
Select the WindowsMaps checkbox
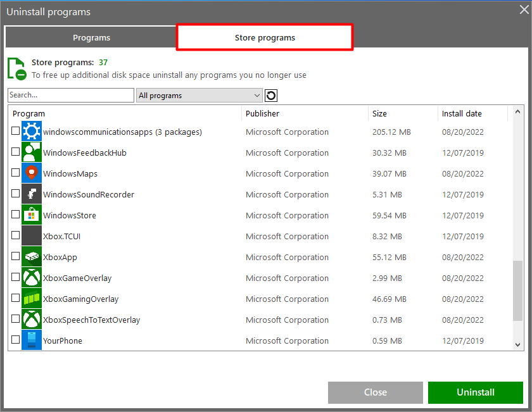coord(15,173)
